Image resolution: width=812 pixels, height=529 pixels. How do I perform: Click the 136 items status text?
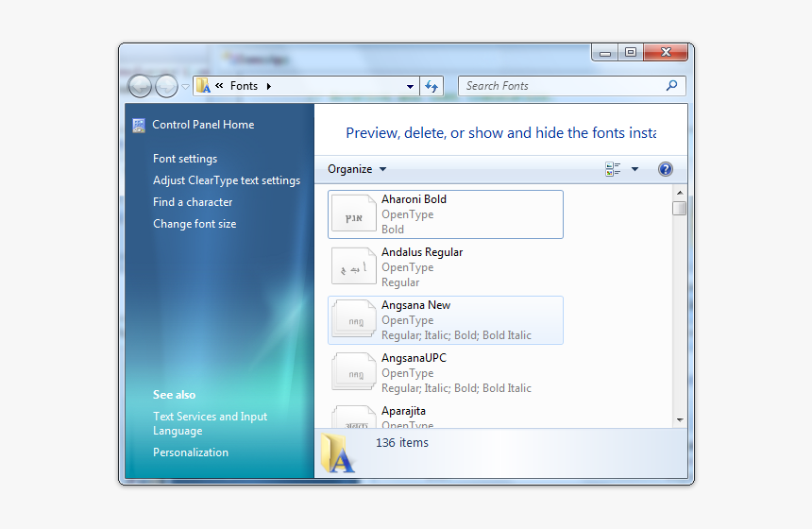(x=402, y=443)
